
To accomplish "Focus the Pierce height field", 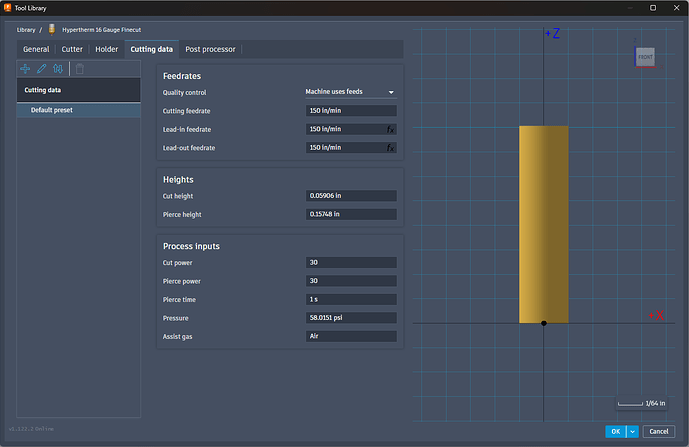I will pos(351,214).
